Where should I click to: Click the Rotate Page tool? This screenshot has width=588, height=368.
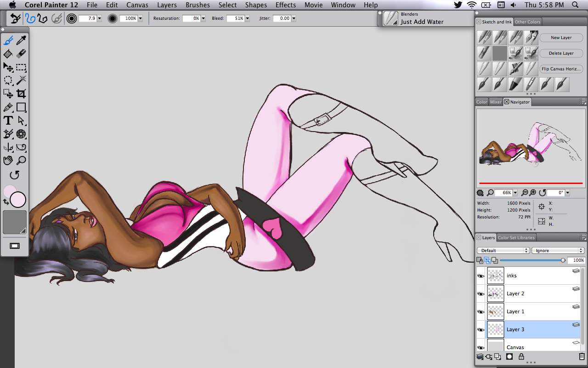pyautogui.click(x=15, y=175)
